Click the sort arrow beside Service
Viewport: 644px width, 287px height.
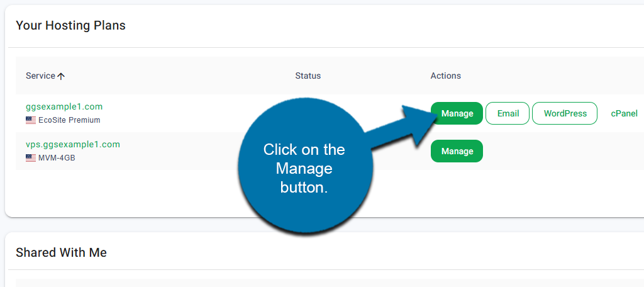pyautogui.click(x=61, y=76)
